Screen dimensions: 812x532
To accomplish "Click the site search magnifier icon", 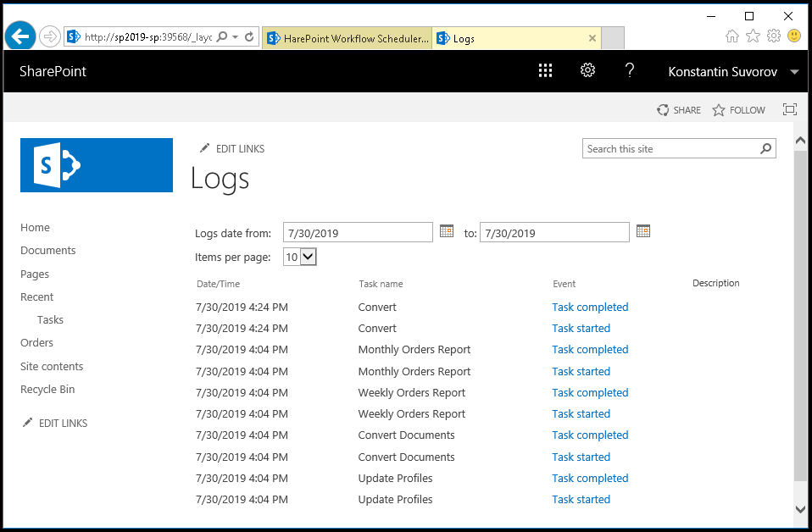I will click(766, 148).
